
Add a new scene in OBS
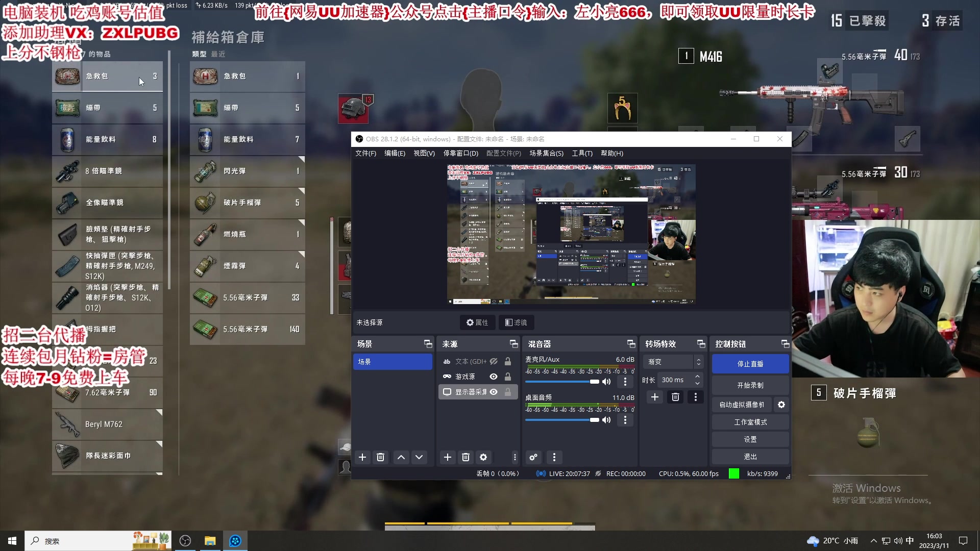pyautogui.click(x=362, y=457)
